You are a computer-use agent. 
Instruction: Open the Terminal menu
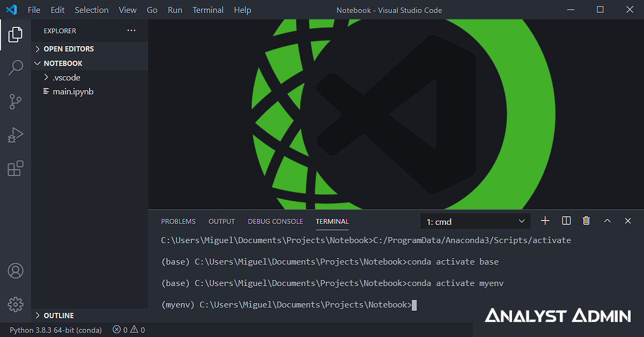pyautogui.click(x=208, y=10)
